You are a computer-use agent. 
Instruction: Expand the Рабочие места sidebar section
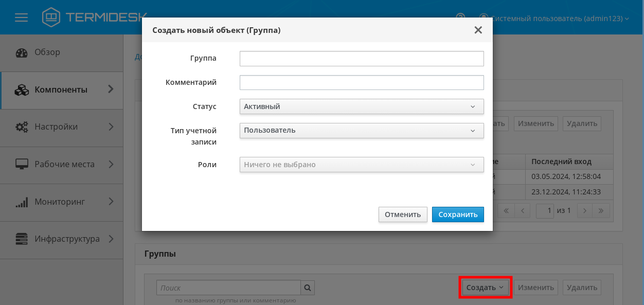(x=111, y=164)
